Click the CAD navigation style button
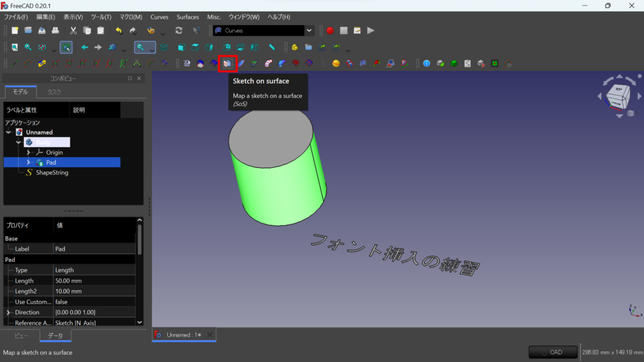This screenshot has height=362, width=644. pos(553,352)
